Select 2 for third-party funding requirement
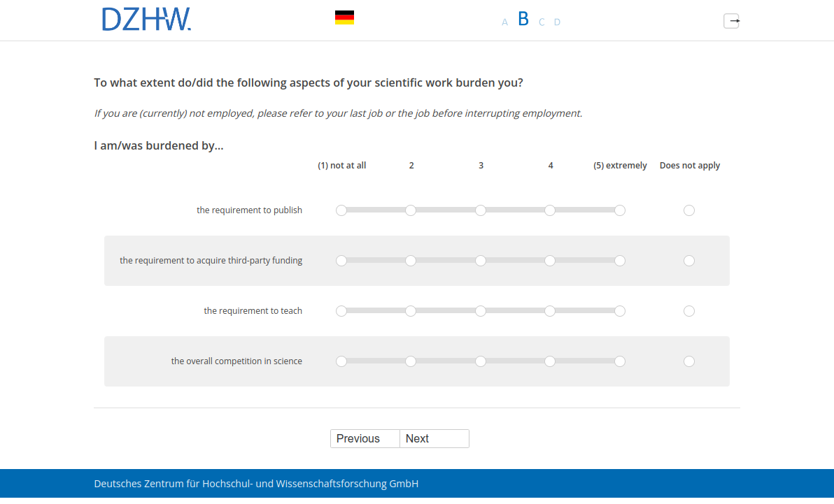The height and width of the screenshot is (504, 834). (x=411, y=261)
